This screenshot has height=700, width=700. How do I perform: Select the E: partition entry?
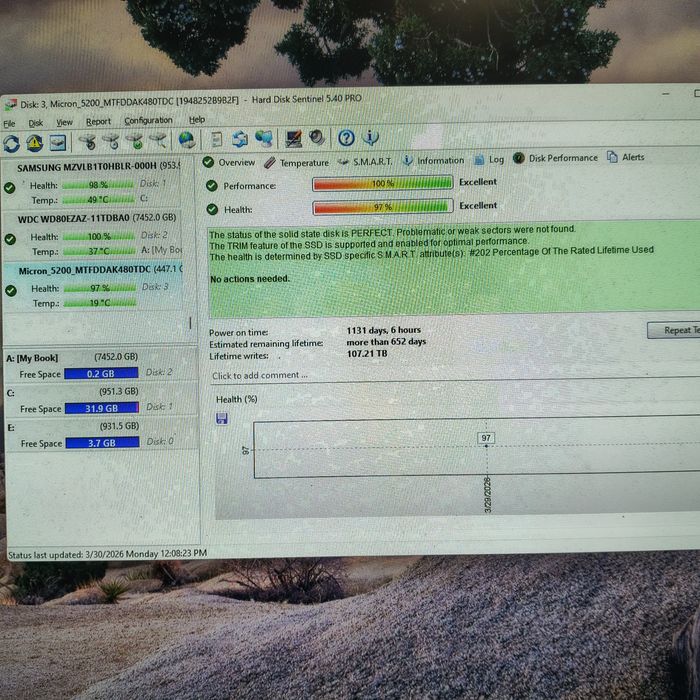tap(102, 434)
